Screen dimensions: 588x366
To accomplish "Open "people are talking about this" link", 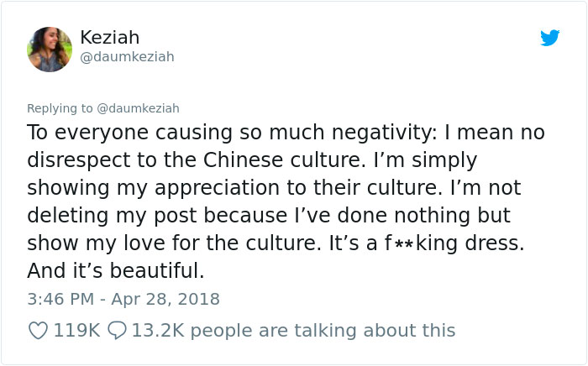I will (x=321, y=331).
